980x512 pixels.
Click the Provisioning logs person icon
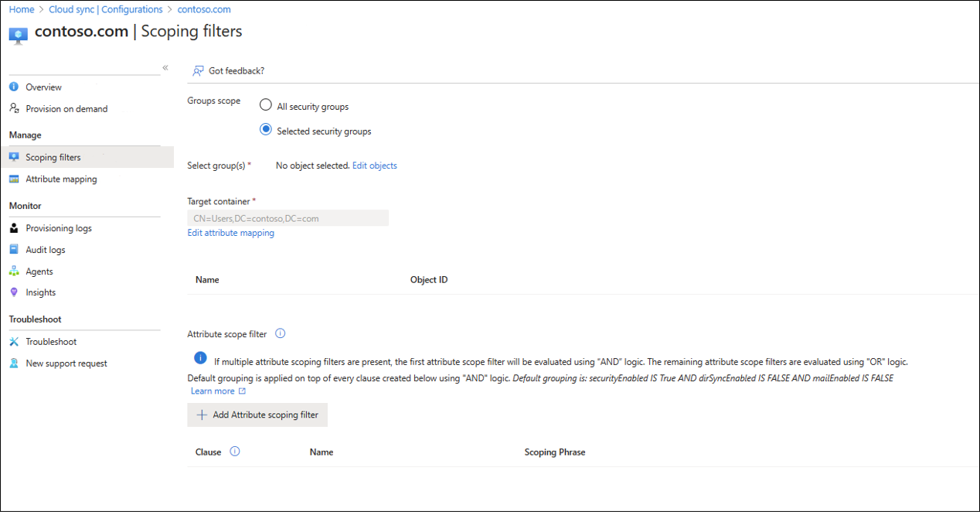click(14, 228)
